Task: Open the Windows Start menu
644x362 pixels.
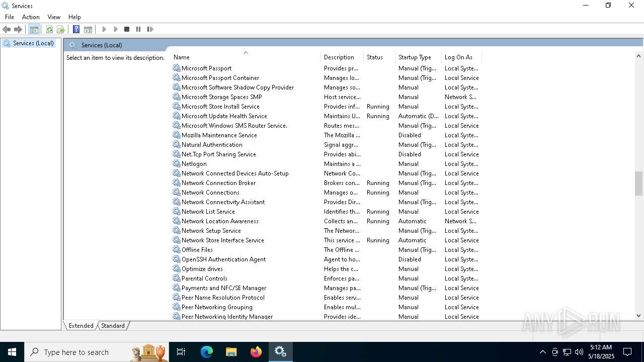Action: coord(12,352)
